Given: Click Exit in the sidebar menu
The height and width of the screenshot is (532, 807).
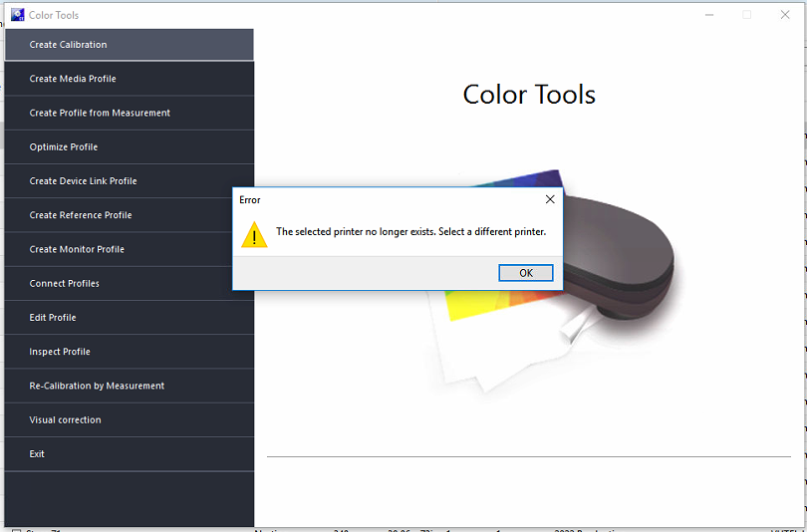Looking at the screenshot, I should pyautogui.click(x=130, y=454).
